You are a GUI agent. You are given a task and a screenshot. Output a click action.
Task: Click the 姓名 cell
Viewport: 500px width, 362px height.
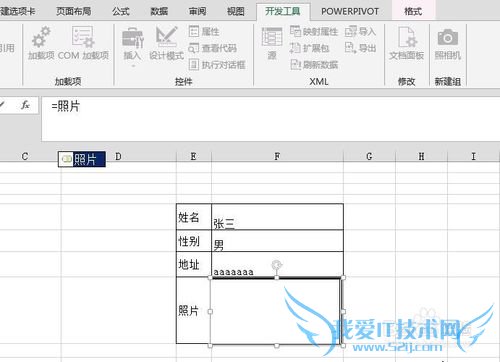click(194, 217)
